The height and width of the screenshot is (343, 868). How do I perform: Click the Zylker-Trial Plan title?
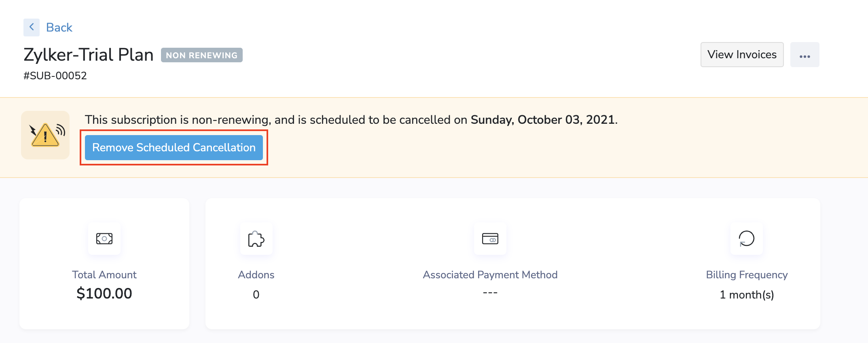click(x=89, y=55)
